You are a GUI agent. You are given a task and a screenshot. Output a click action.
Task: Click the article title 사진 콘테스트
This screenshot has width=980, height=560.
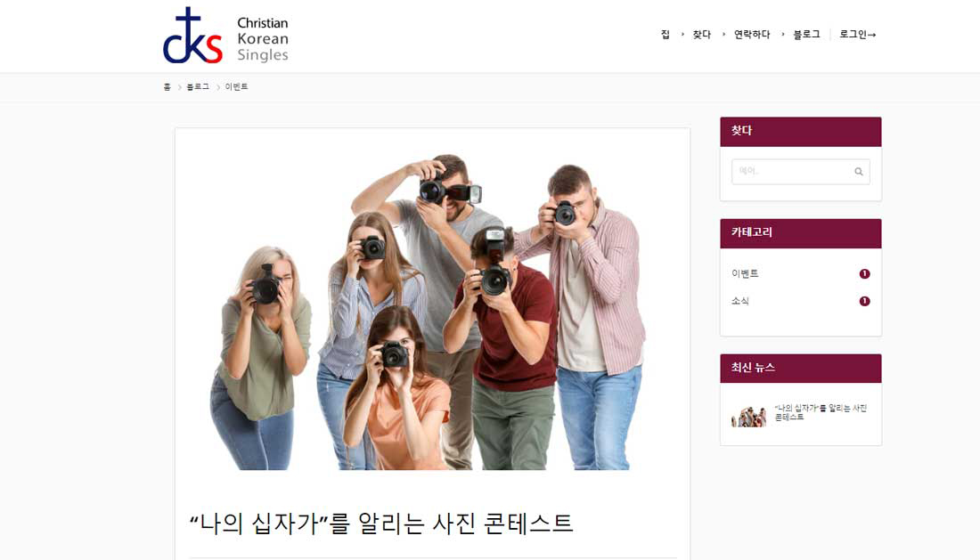[381, 523]
